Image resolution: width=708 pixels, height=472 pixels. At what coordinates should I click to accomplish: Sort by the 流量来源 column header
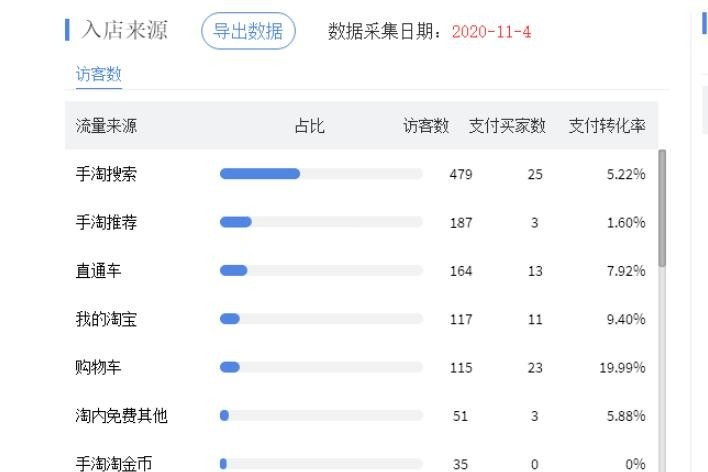point(107,126)
